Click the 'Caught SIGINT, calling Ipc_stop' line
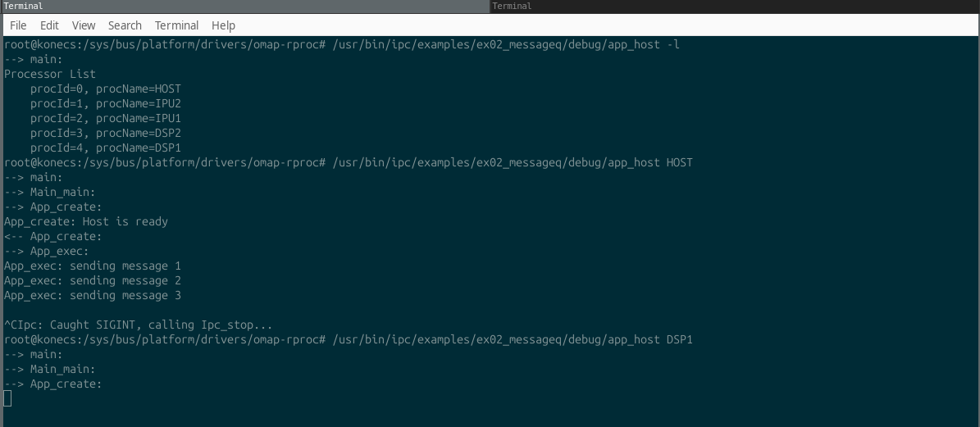The height and width of the screenshot is (427, 980). 138,325
